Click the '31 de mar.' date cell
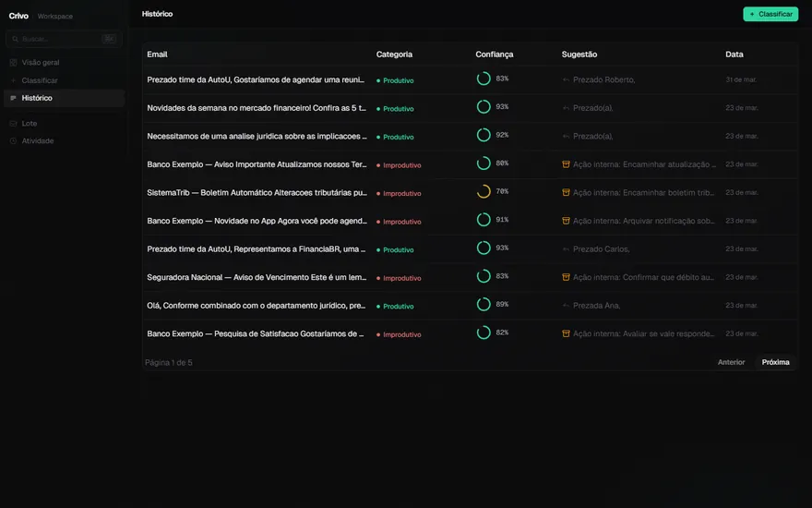 [741, 79]
